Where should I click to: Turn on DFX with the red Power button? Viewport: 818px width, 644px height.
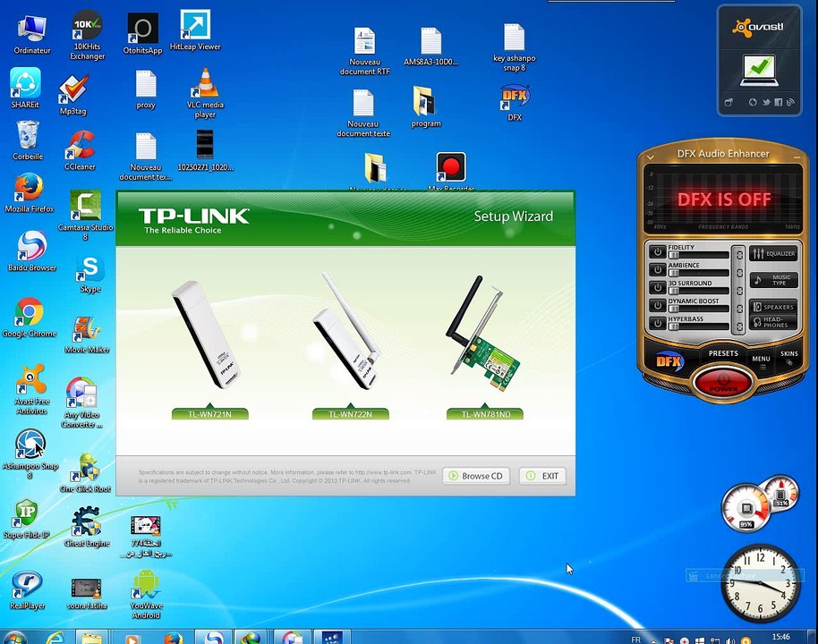(x=723, y=382)
